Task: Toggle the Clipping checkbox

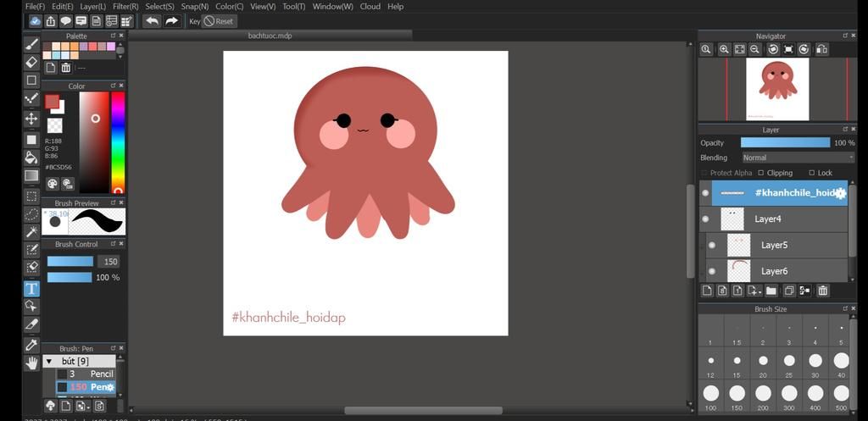Action: [x=760, y=173]
